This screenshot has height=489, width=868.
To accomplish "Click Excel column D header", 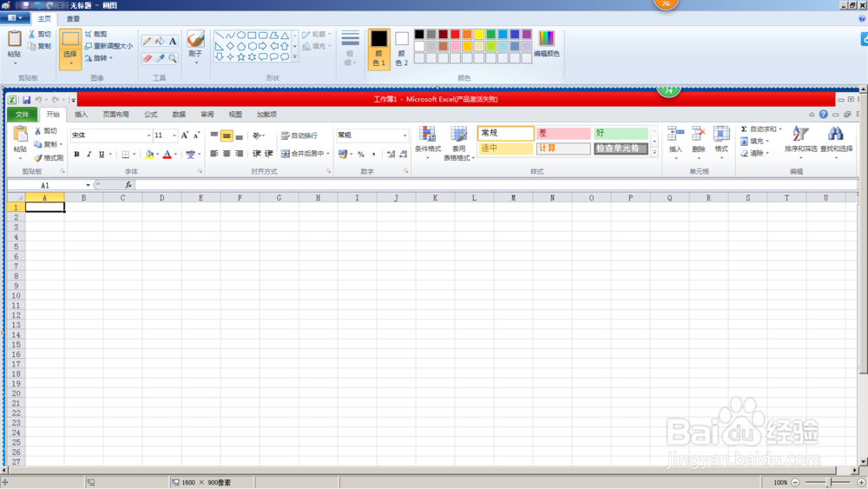I will pyautogui.click(x=161, y=198).
